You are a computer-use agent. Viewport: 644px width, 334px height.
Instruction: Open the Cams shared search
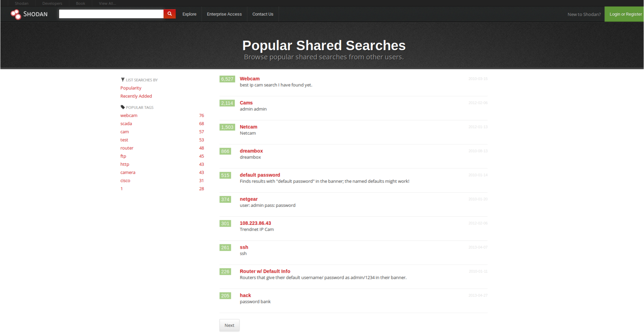pos(246,103)
